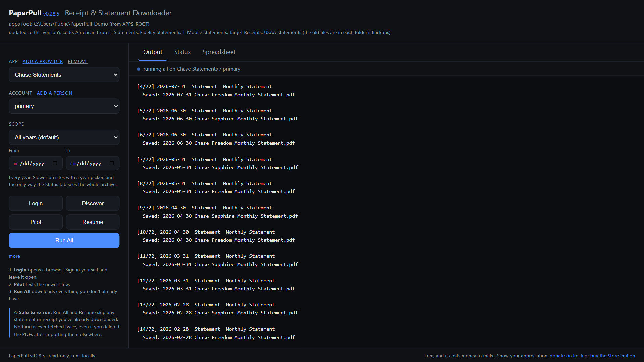The height and width of the screenshot is (362, 644).
Task: Follow the buy the Store edition link
Action: point(612,356)
